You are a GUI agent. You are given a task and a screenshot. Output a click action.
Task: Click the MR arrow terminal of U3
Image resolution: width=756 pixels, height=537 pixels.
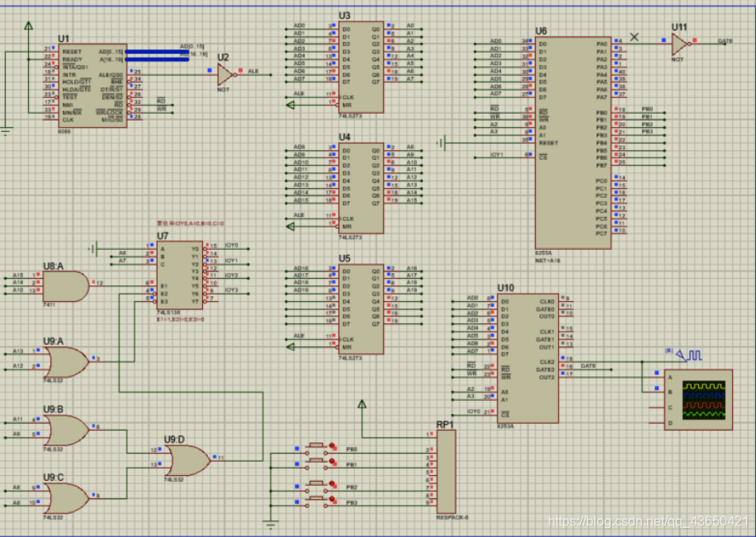[x=291, y=105]
